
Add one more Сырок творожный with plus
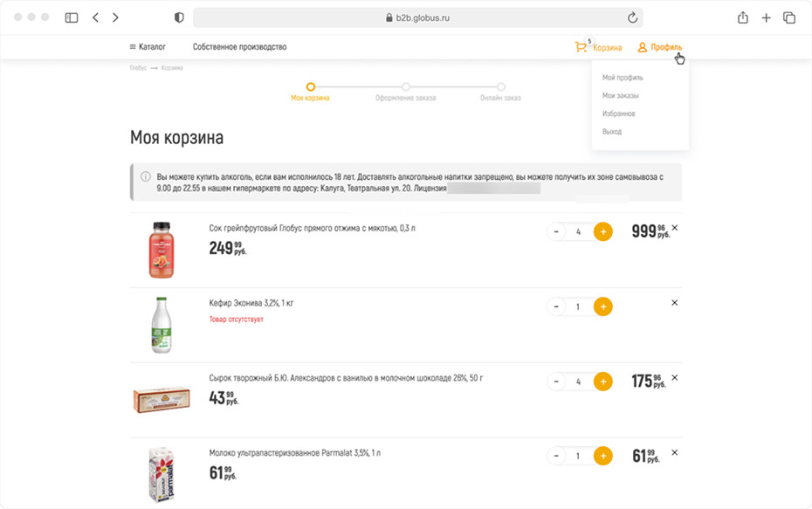click(x=602, y=382)
